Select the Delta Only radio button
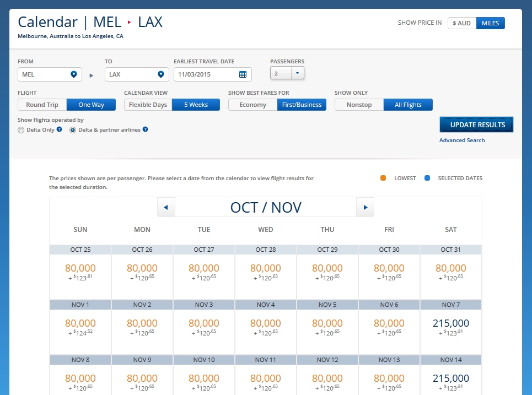 [21, 130]
